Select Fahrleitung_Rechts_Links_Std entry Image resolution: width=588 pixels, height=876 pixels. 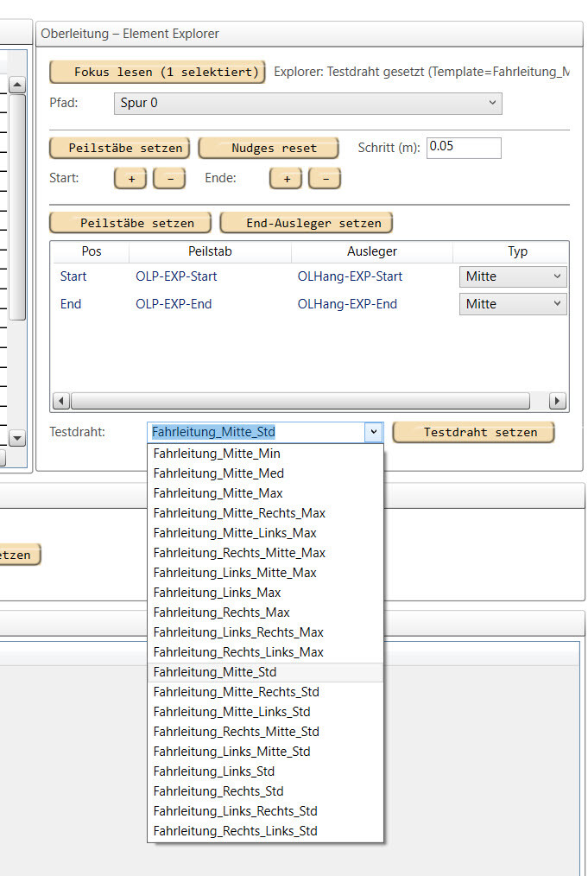point(235,831)
